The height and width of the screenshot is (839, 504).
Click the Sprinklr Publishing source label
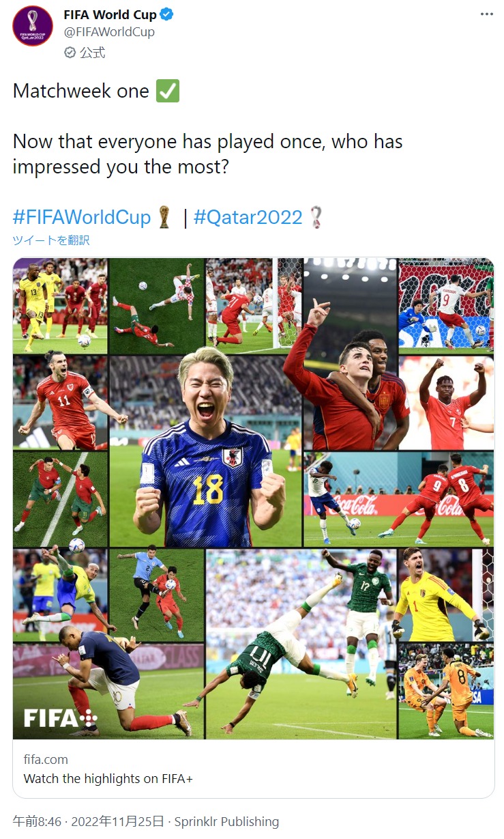click(x=226, y=821)
